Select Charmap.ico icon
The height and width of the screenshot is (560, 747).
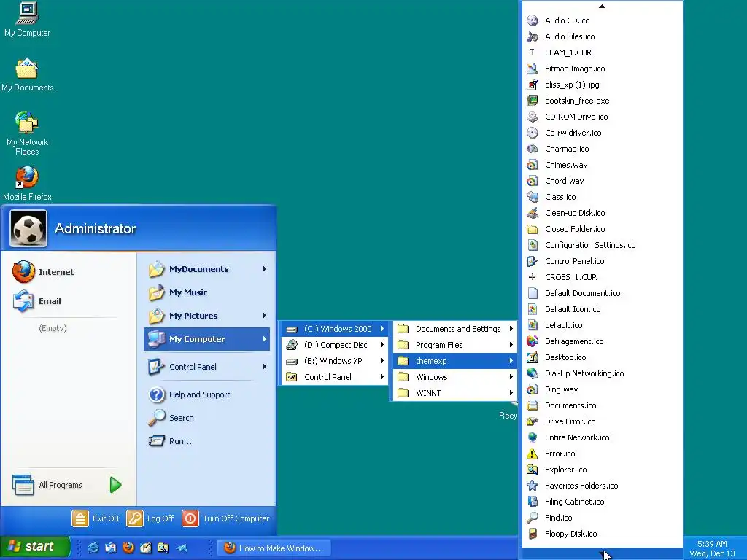point(532,149)
